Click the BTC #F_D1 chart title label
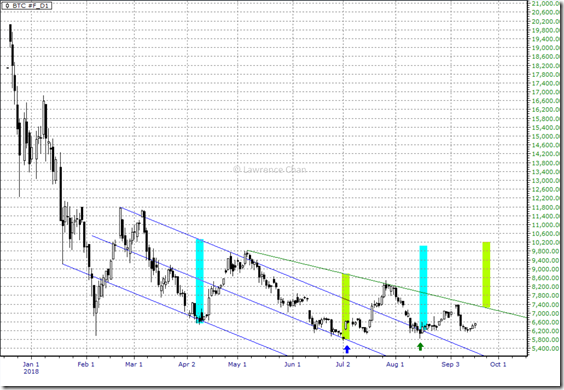 click(x=26, y=6)
